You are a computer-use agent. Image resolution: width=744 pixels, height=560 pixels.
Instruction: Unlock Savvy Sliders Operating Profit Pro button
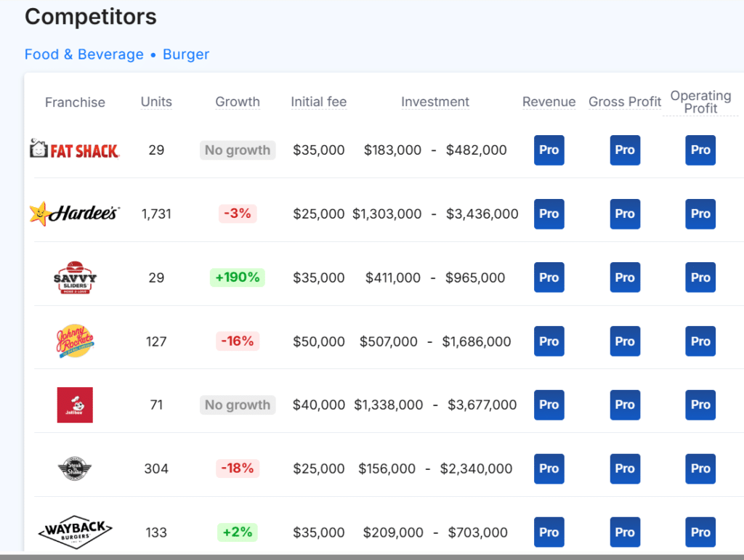click(700, 277)
